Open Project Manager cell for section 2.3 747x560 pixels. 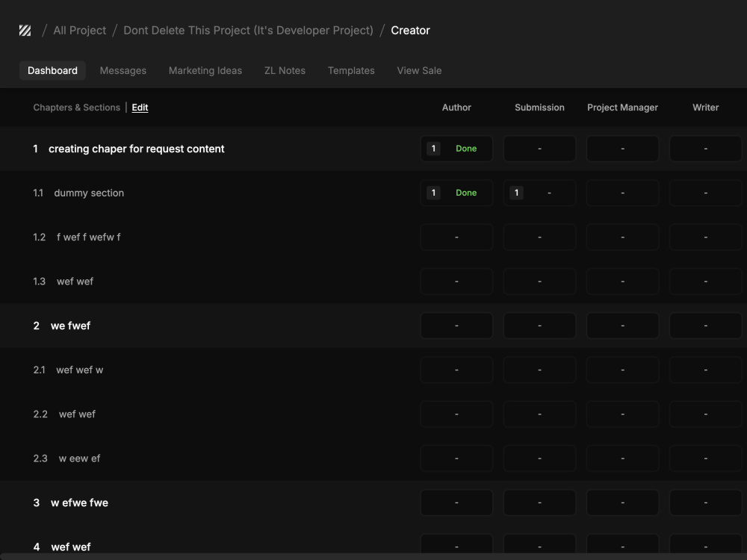(x=623, y=458)
